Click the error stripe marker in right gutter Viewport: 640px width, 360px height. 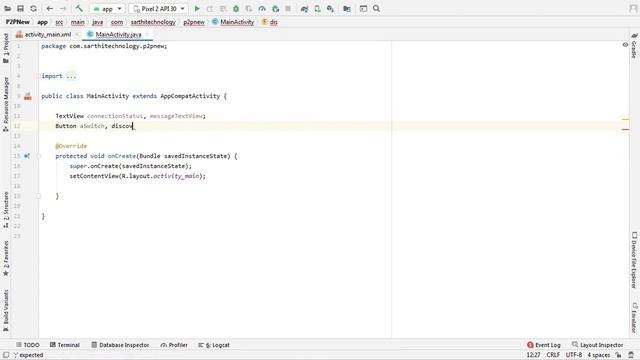click(626, 129)
